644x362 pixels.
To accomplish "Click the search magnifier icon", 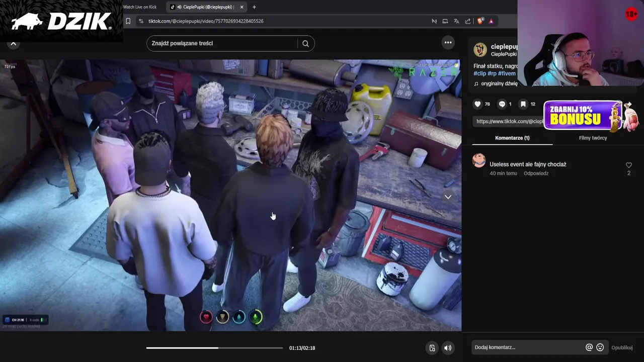I will tap(305, 43).
